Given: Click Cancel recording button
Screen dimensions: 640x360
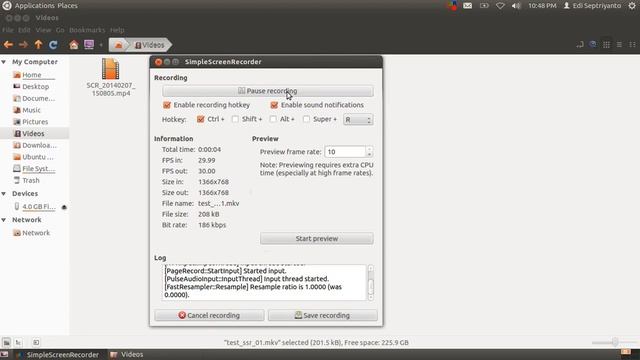Looking at the screenshot, I should pos(209,315).
